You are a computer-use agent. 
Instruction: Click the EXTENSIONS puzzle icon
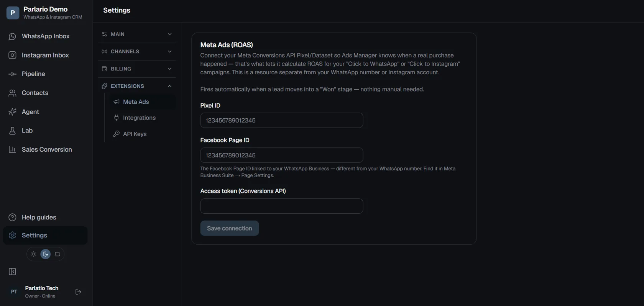pyautogui.click(x=104, y=86)
